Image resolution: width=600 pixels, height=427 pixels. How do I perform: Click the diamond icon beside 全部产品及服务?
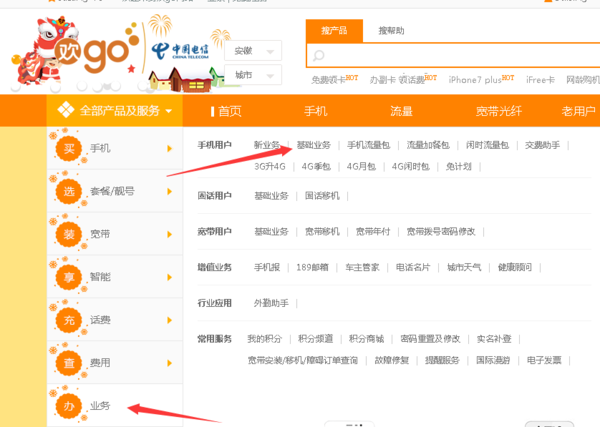66,110
